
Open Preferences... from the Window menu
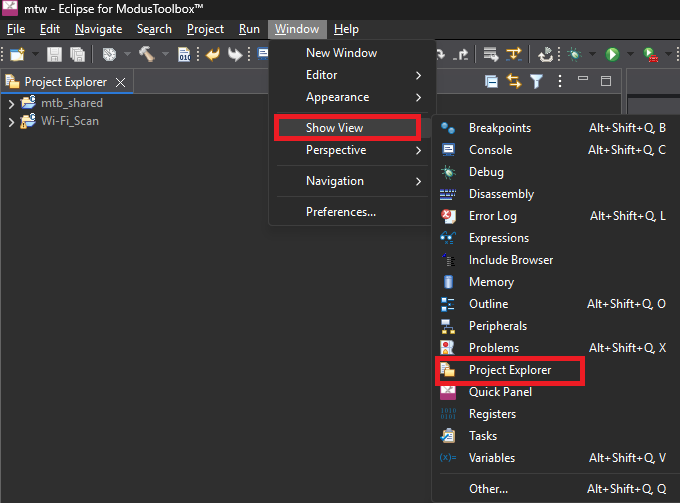click(340, 212)
